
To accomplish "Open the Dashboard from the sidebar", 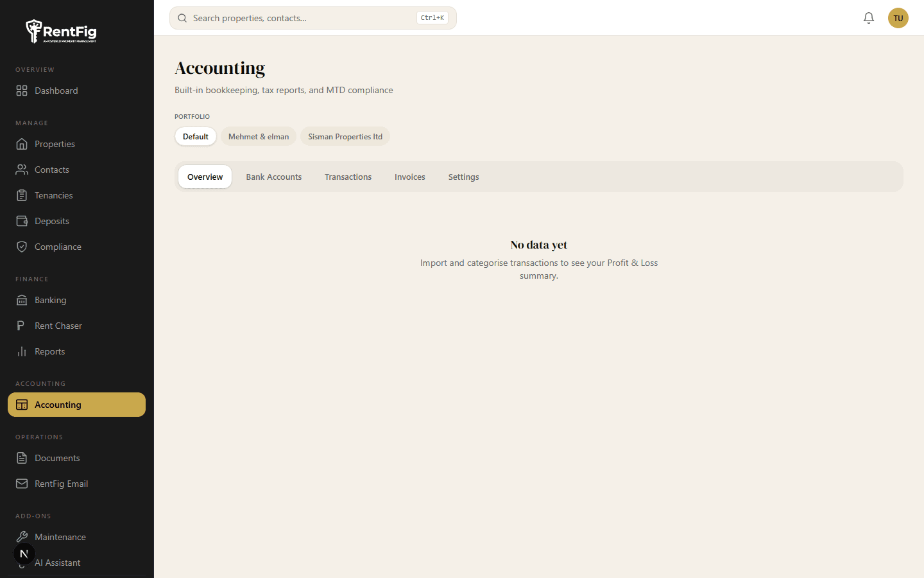I will pos(56,91).
